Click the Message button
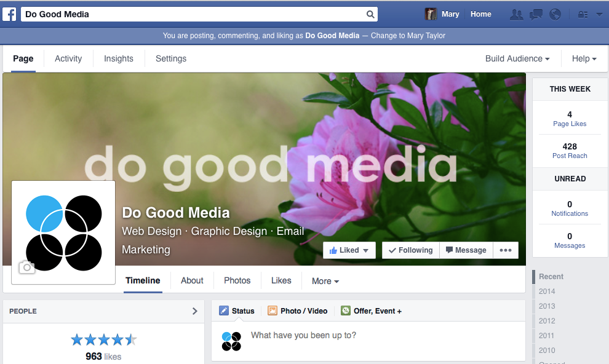609x364 pixels. [x=466, y=250]
